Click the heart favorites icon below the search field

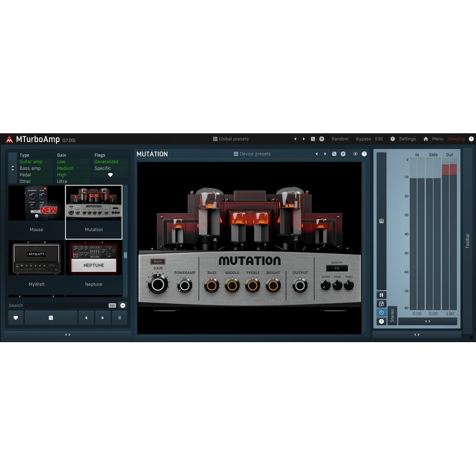click(x=15, y=318)
